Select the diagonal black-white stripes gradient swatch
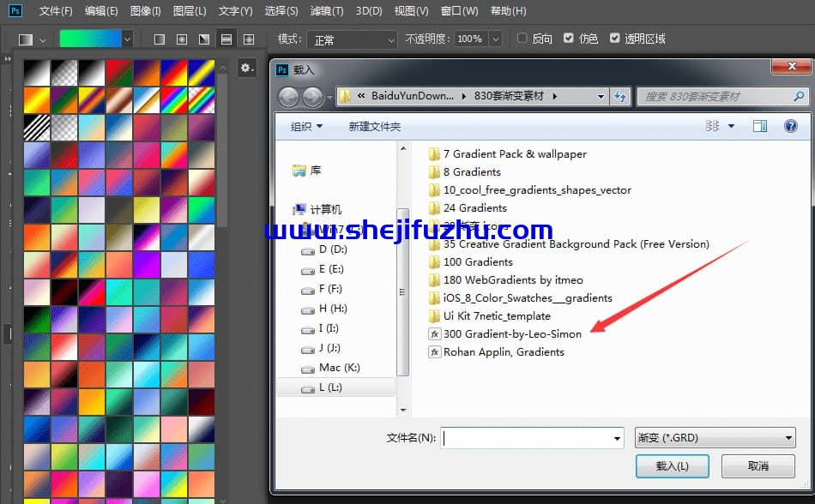Screen dimensions: 815x504 (36, 128)
